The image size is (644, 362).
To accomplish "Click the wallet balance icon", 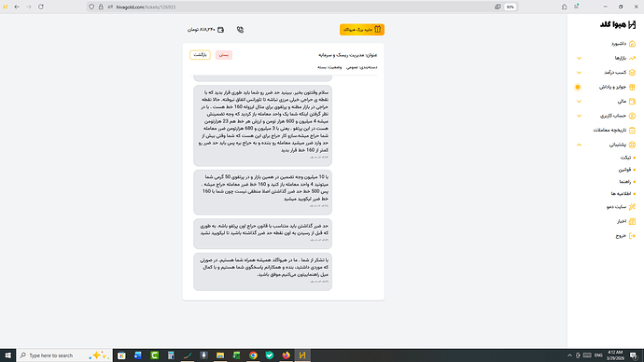I will coord(220,30).
